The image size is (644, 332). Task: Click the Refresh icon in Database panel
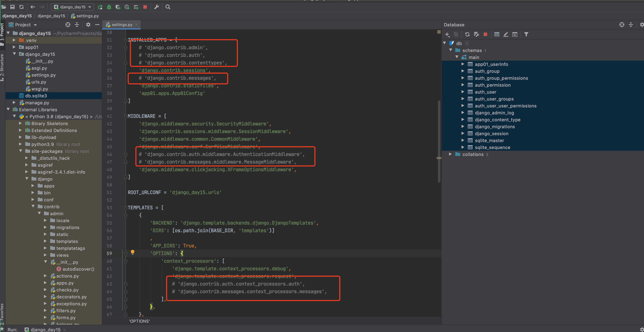(x=467, y=34)
